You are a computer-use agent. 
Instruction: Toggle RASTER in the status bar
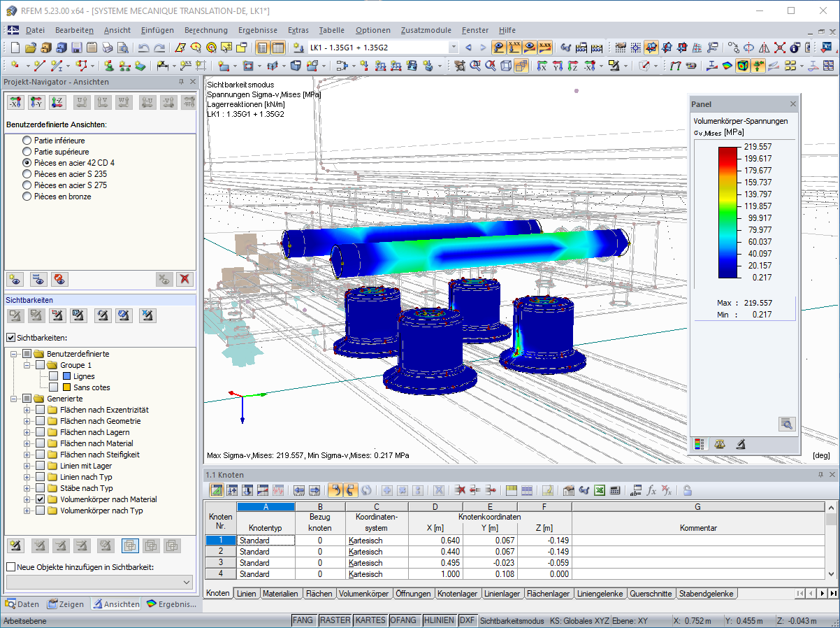335,620
